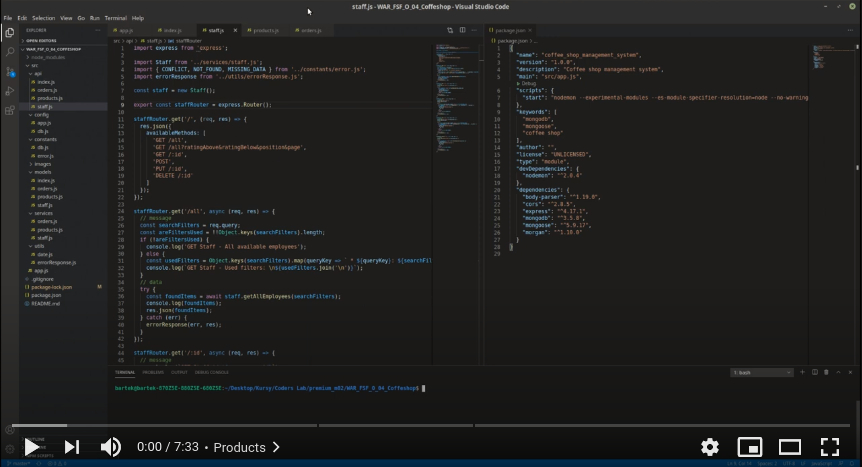Enter fullscreen mode
This screenshot has width=862, height=467.
pos(830,447)
